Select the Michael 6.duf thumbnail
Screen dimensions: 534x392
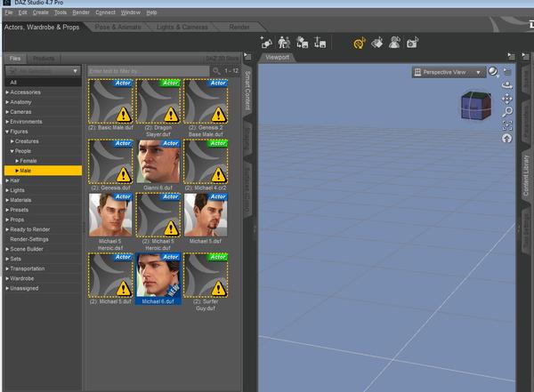[158, 275]
